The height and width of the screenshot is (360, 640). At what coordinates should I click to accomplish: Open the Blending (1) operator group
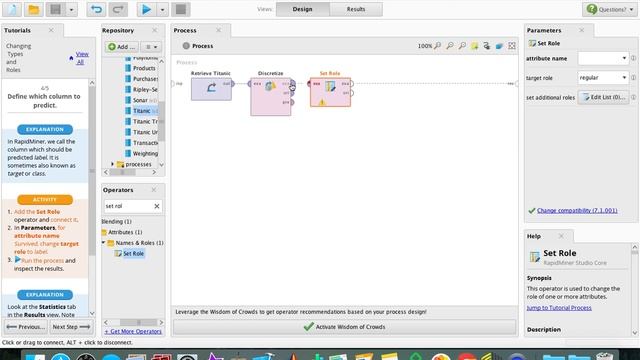pos(116,221)
